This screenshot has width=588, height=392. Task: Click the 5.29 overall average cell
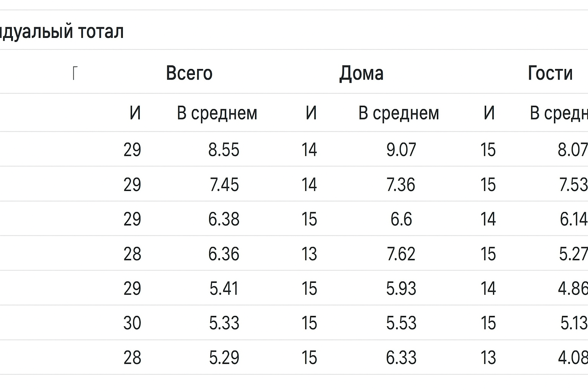tap(224, 358)
